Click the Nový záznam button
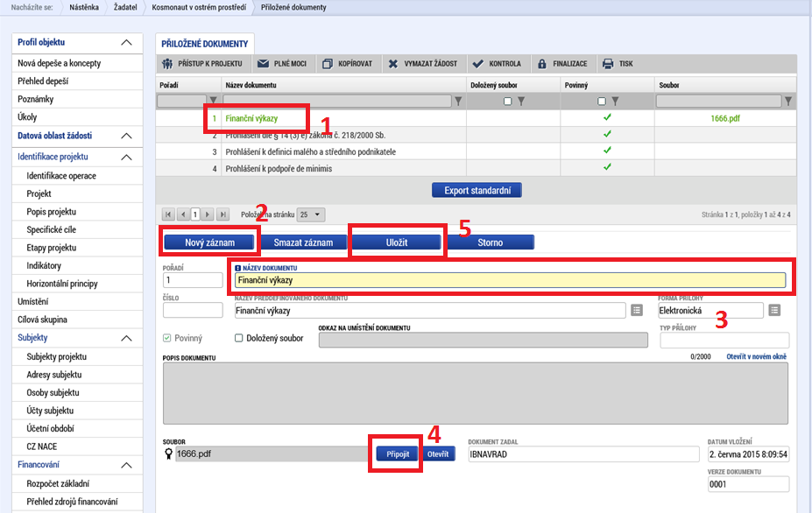 click(x=209, y=242)
